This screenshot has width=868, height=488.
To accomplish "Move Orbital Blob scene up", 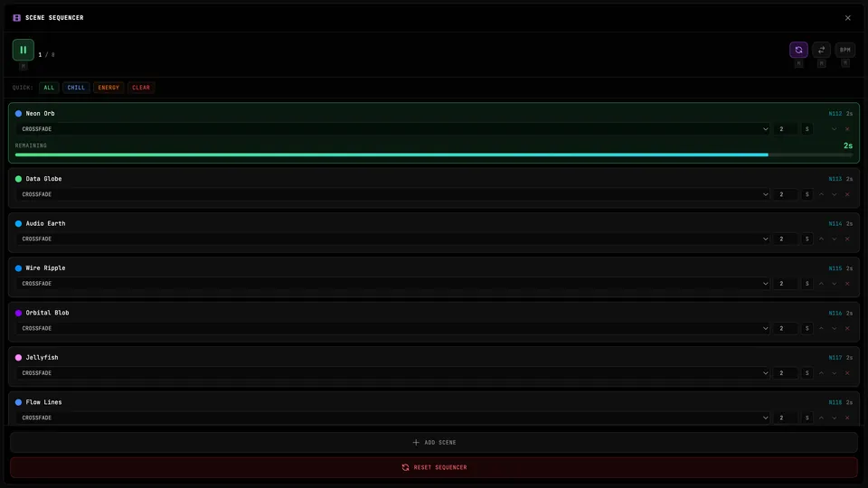I will [822, 328].
